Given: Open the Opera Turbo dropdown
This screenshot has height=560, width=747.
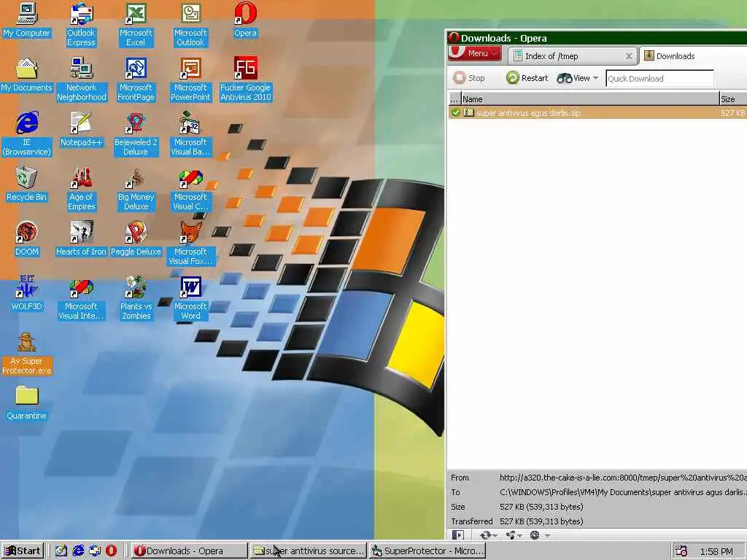Looking at the screenshot, I should 539,535.
